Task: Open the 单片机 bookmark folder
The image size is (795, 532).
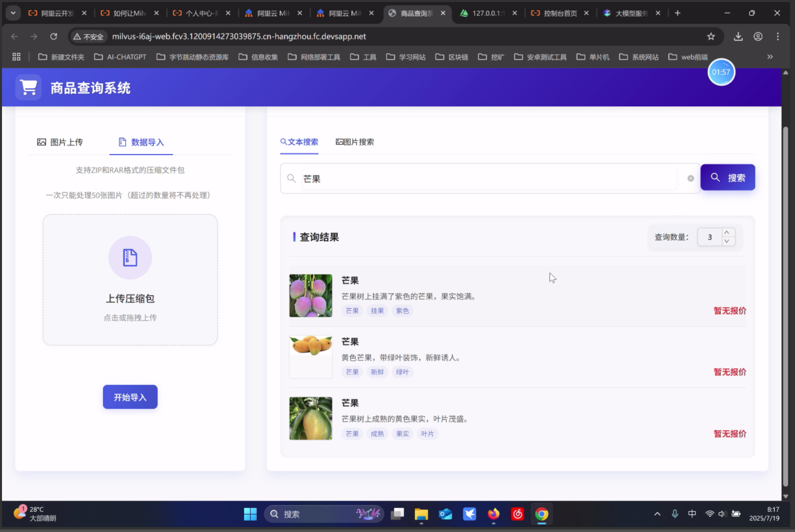Action: coord(592,57)
